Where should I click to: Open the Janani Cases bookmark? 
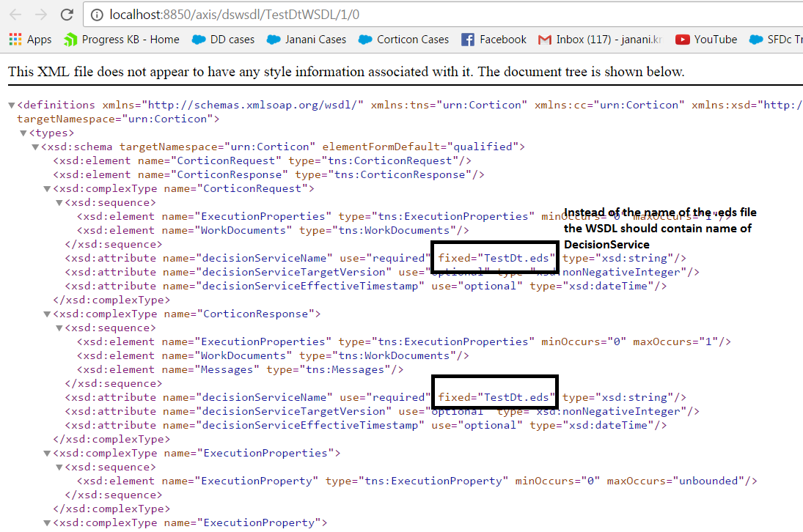click(307, 40)
